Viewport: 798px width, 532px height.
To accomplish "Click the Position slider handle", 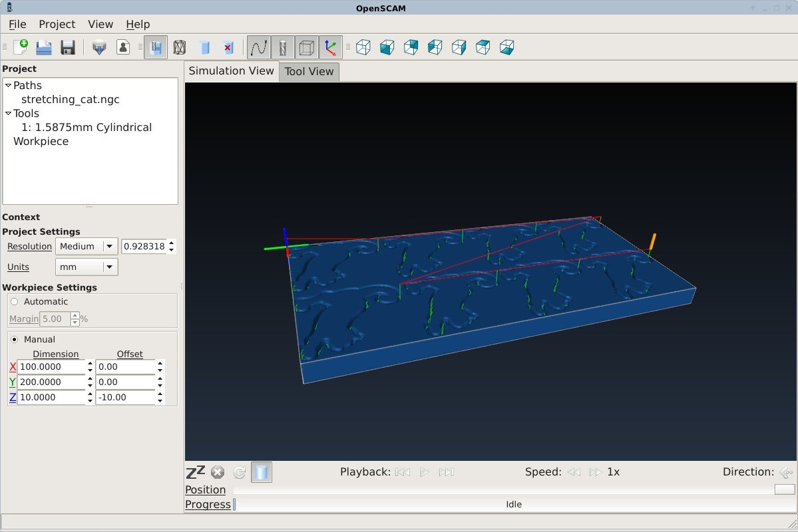I will (x=785, y=490).
